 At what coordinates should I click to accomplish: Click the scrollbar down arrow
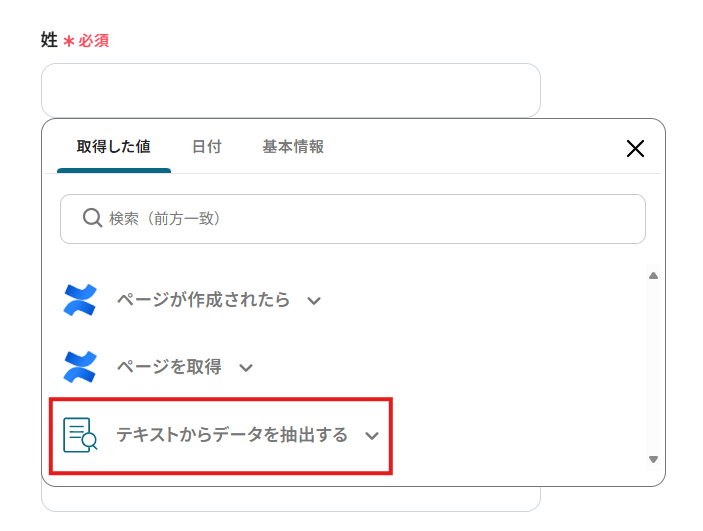coord(653,459)
